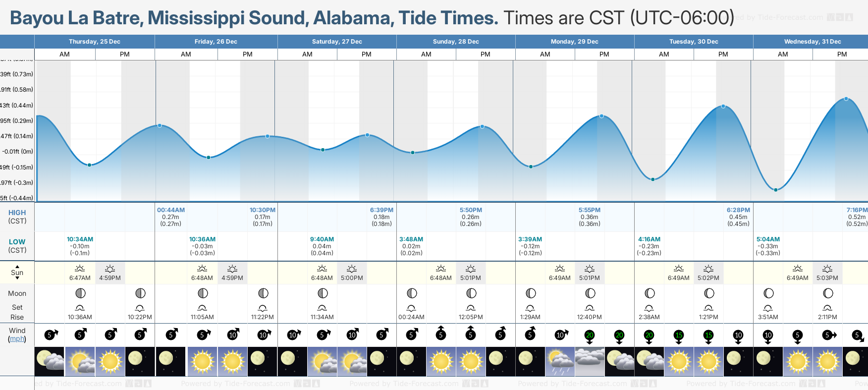This screenshot has width=868, height=390.
Task: Click the sunset icon above 5:03PM
Action: coord(827,269)
